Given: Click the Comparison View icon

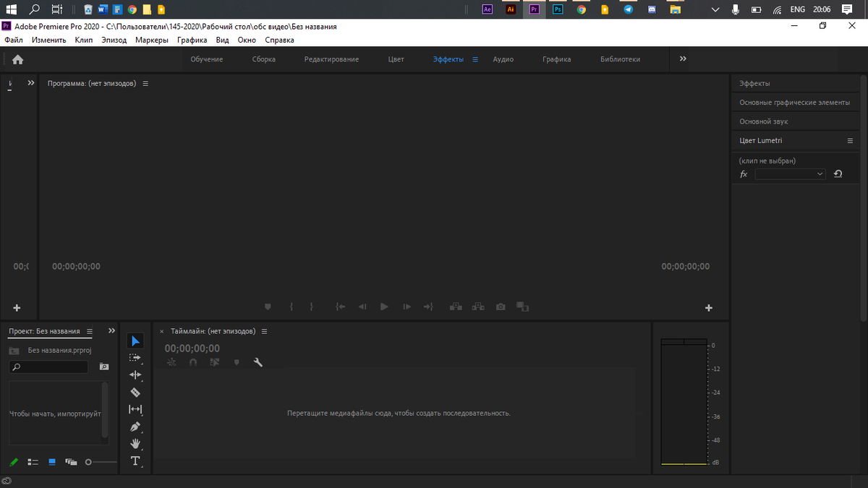Looking at the screenshot, I should coord(523,307).
